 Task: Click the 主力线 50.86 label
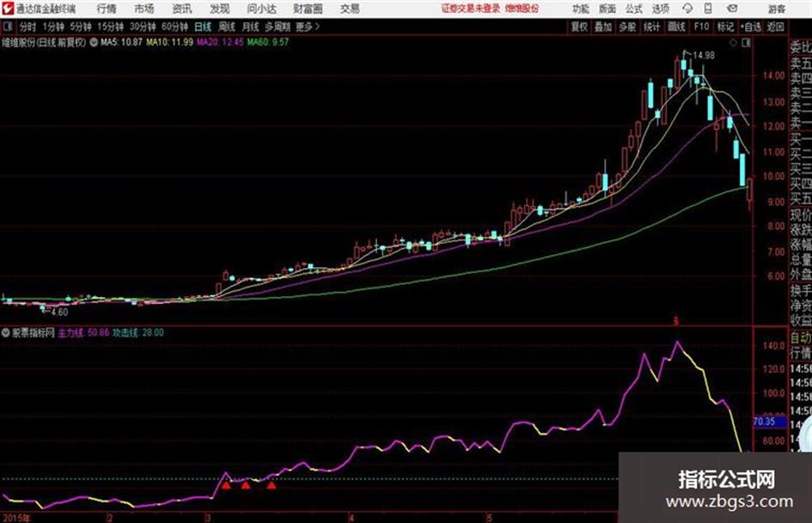83,332
